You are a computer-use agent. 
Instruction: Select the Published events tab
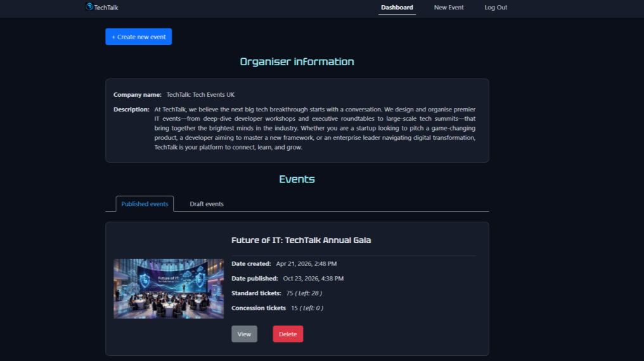coord(145,204)
